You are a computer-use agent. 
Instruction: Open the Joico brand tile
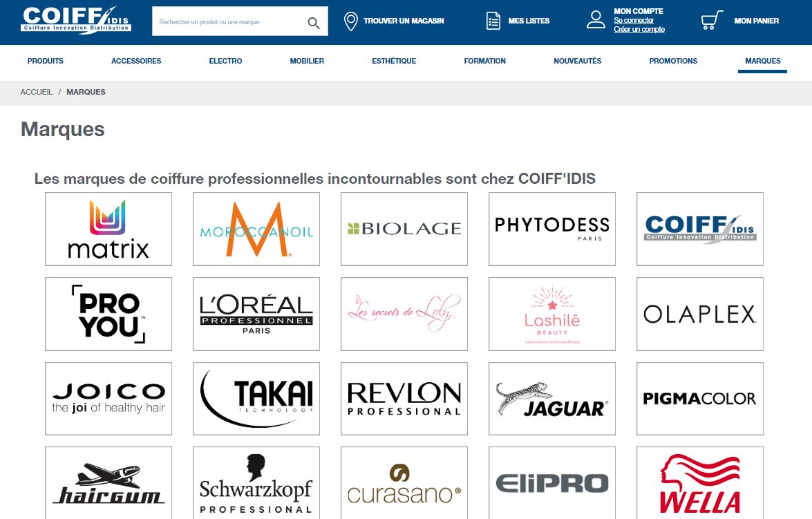(108, 399)
